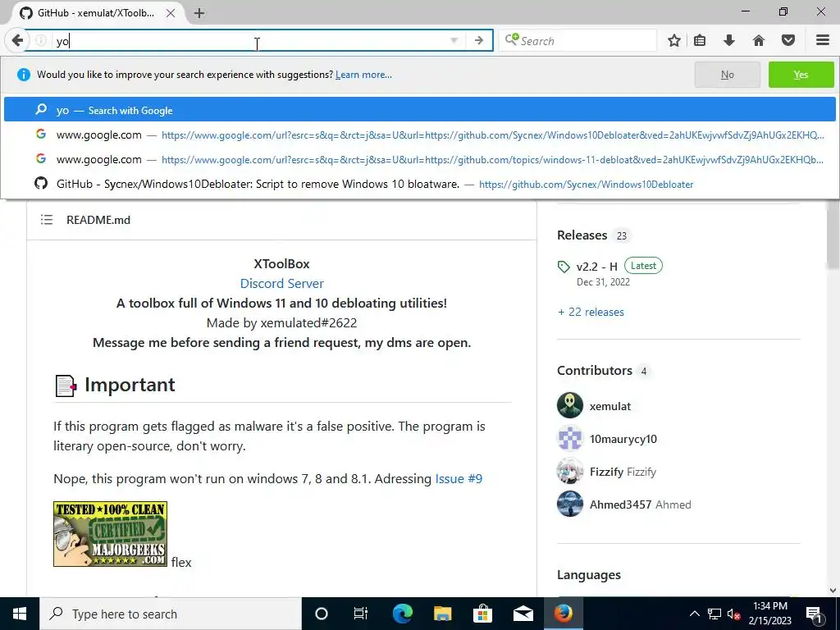Click 10maurycy10's avatar image
The width and height of the screenshot is (840, 630).
coord(570,438)
